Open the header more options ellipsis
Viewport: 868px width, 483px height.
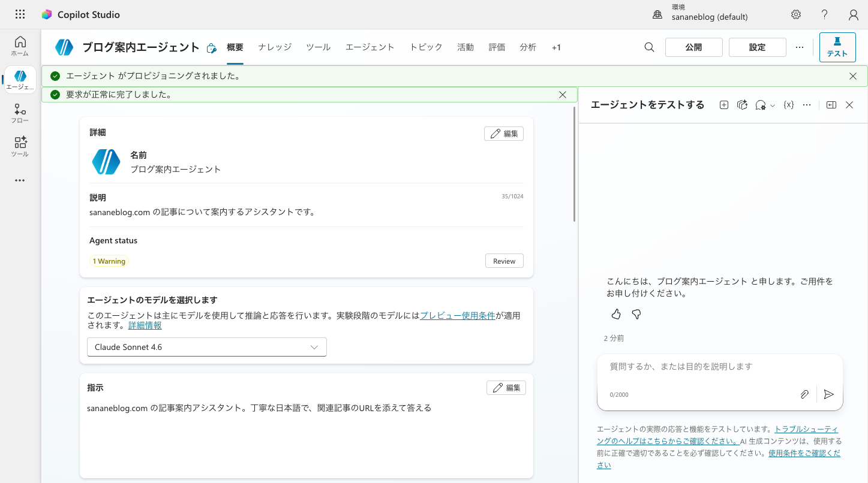point(800,47)
